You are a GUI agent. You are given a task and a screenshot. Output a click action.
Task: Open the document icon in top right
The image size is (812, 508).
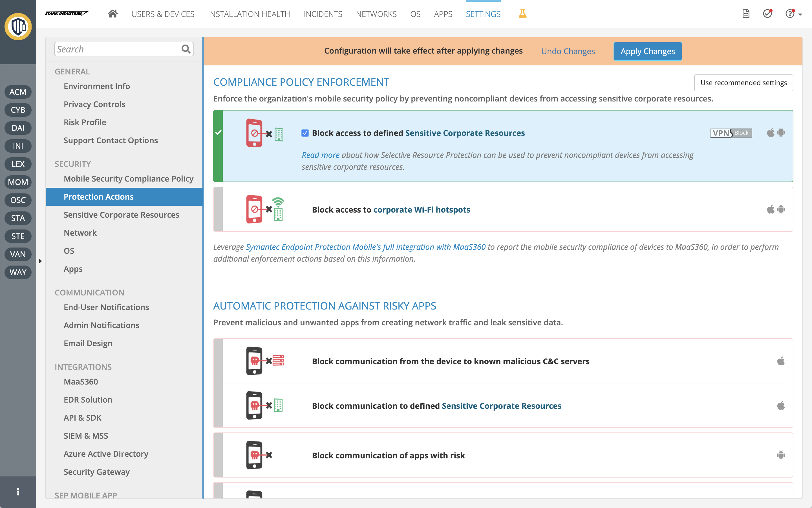746,14
